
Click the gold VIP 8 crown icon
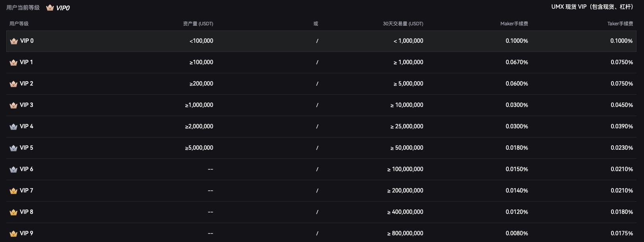point(13,212)
